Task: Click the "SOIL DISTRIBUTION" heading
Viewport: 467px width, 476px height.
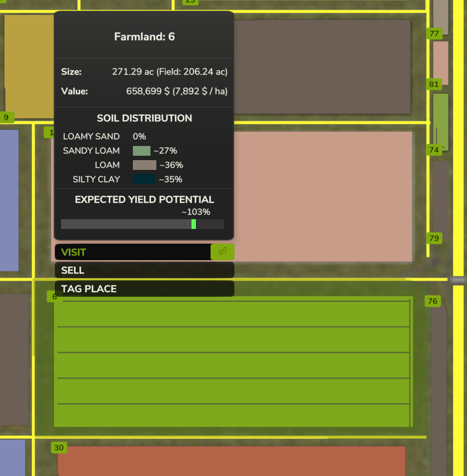Action: 144,118
